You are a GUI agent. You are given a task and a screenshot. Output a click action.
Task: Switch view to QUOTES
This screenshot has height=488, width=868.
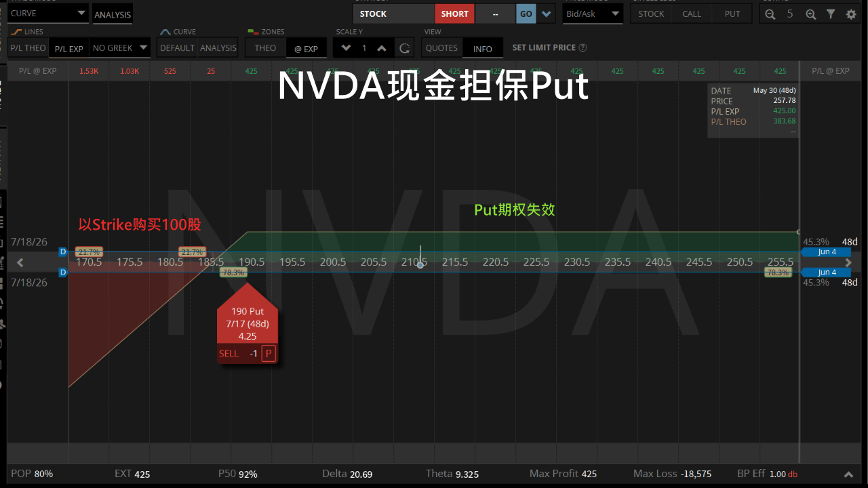coord(441,48)
